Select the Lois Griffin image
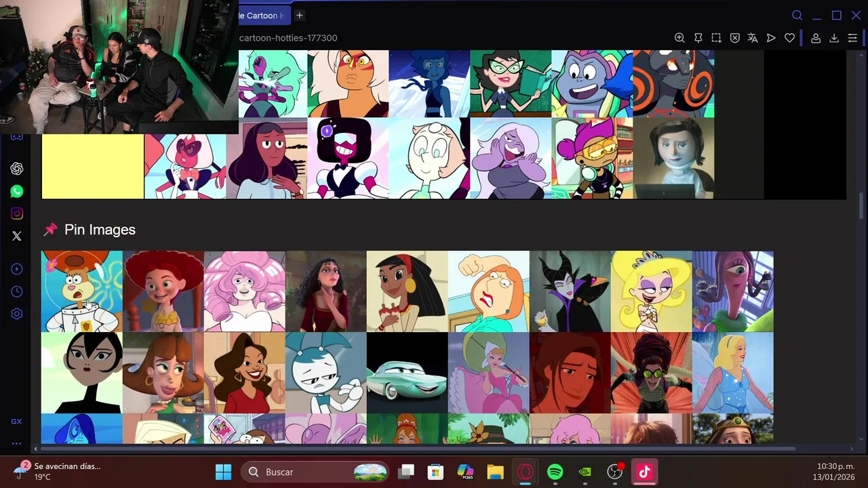 tap(489, 291)
